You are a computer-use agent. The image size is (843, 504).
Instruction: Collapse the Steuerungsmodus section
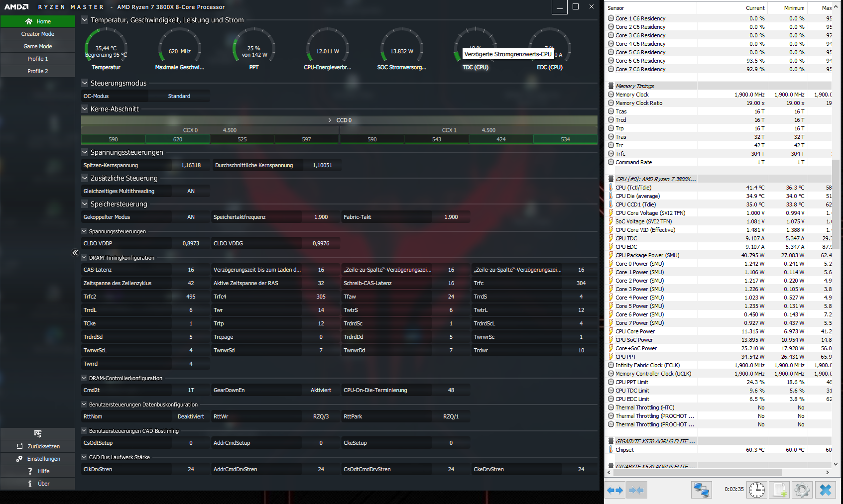point(85,83)
